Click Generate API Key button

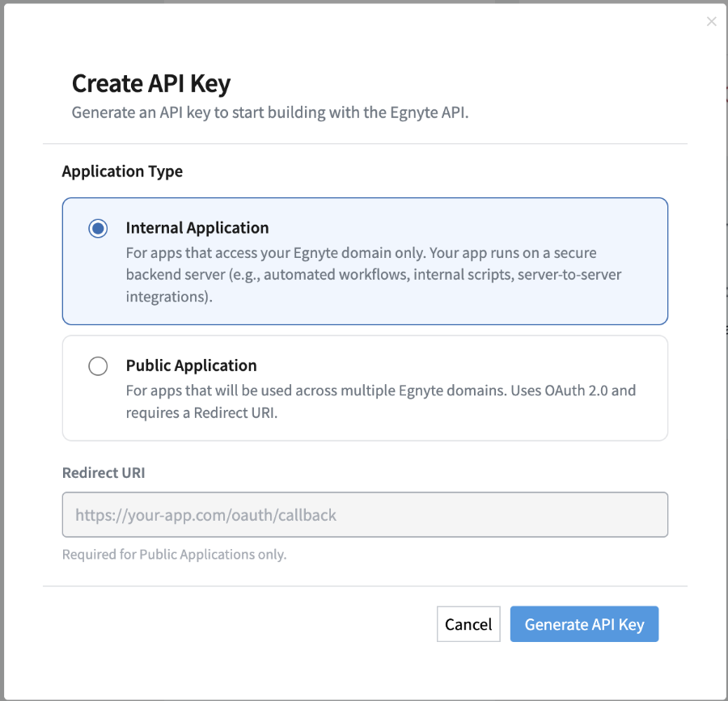(x=584, y=624)
